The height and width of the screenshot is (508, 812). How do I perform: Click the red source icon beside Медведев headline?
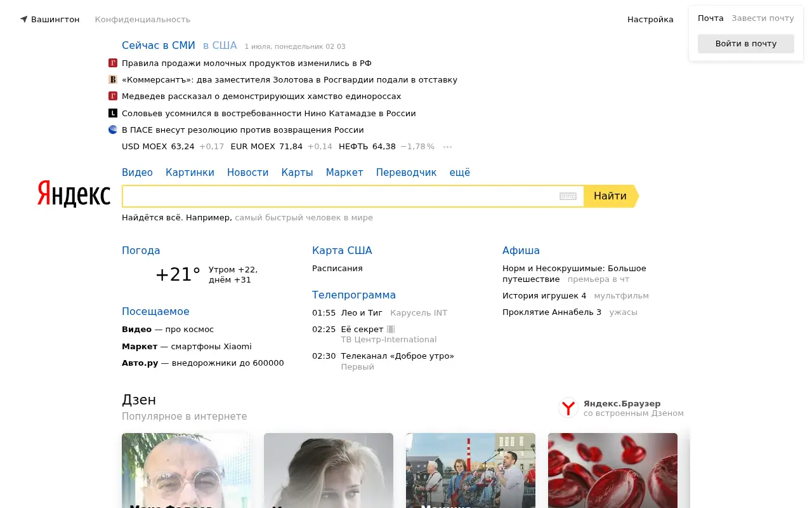click(113, 96)
